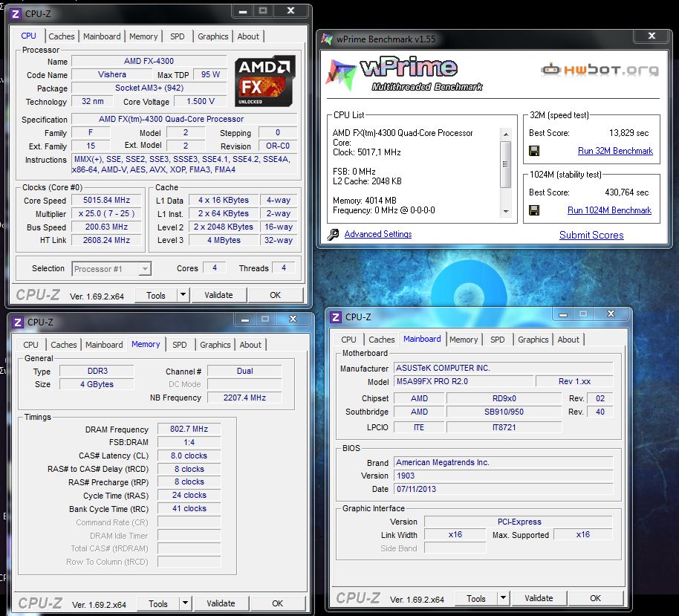
Task: Click the wrench icon beside Advanced Settings
Action: (333, 234)
